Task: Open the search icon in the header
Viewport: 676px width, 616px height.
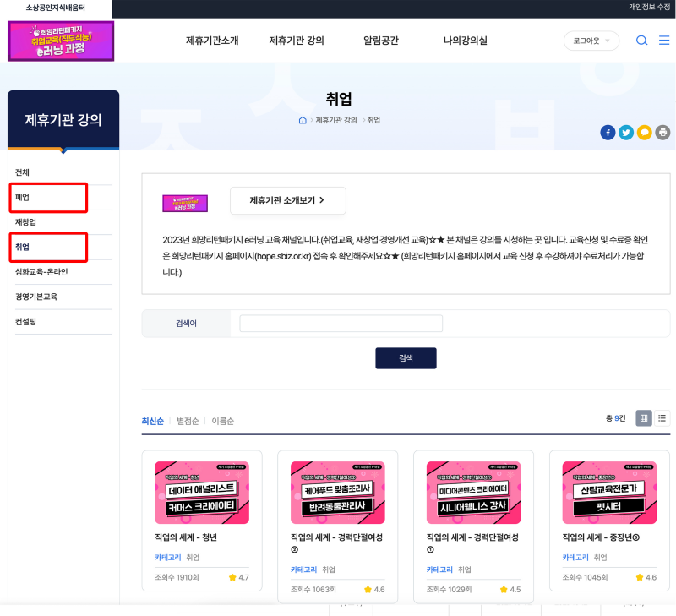Action: click(642, 40)
